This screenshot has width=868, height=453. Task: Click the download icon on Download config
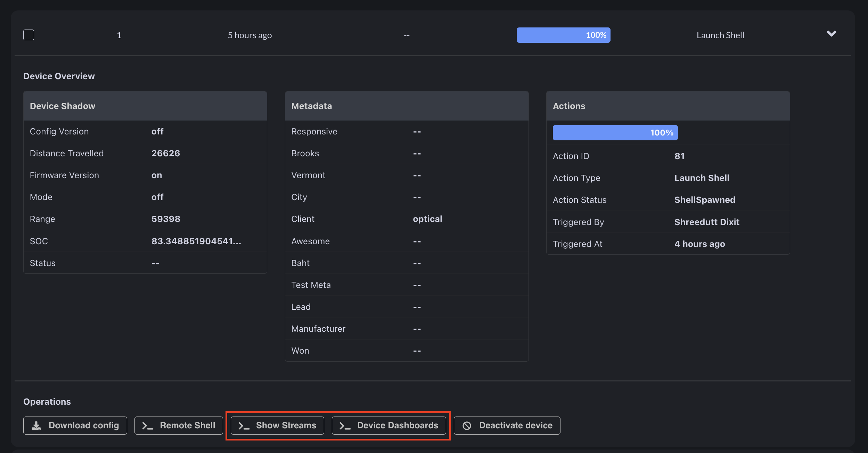tap(36, 426)
